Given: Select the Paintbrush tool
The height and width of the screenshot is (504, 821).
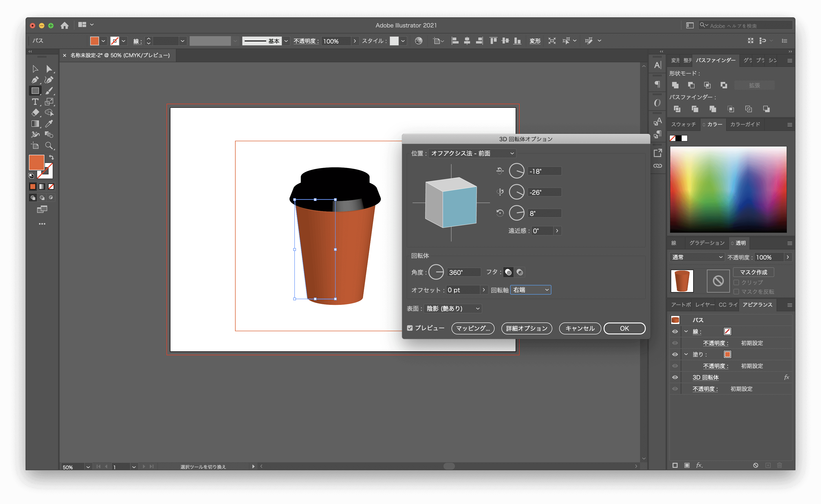Looking at the screenshot, I should [49, 91].
